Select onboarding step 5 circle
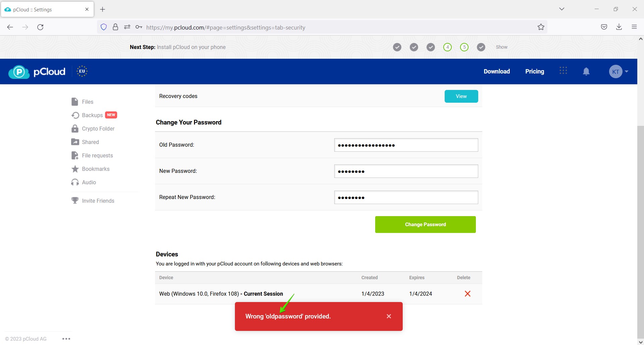This screenshot has height=345, width=644. [x=464, y=47]
